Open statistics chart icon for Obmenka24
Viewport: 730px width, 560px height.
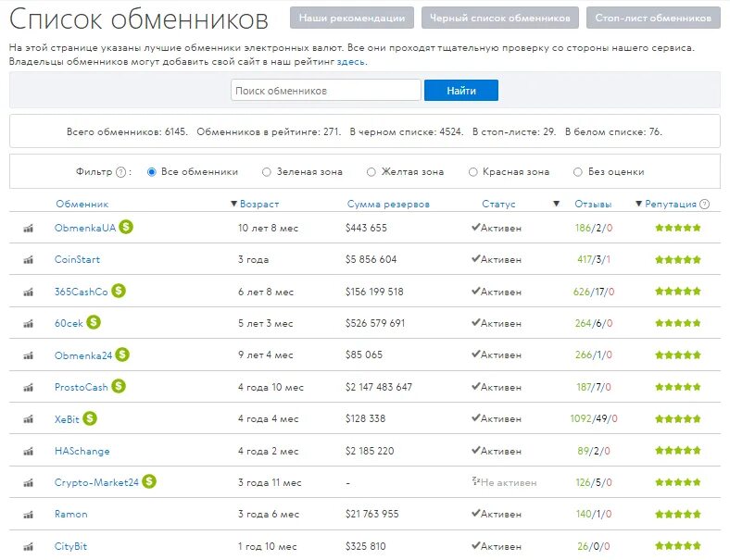pos(29,355)
